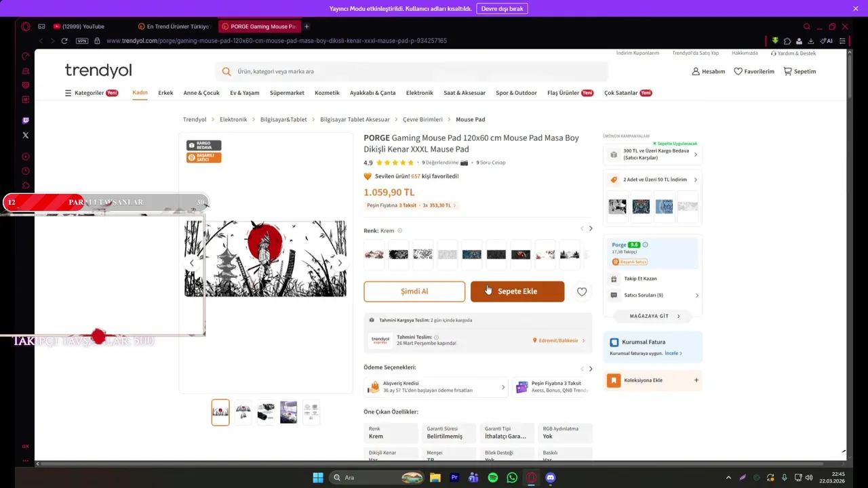Select the red-black color variant swatch
Viewport: 868px width, 488px height.
521,254
